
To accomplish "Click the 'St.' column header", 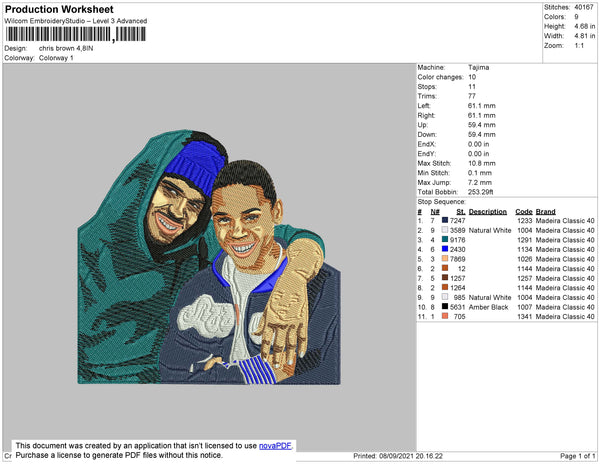I will 461,212.
